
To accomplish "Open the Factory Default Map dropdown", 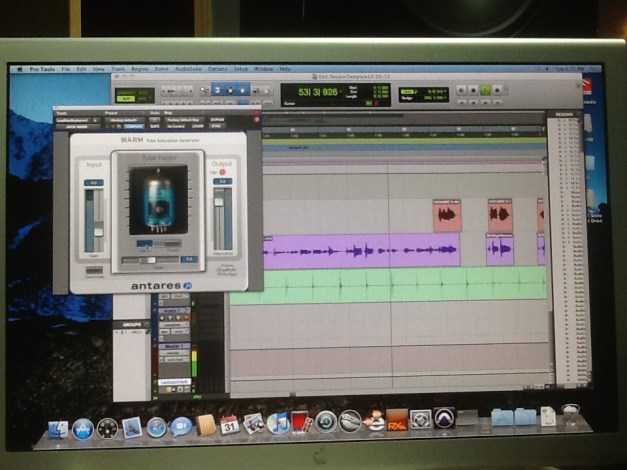I will click(x=184, y=120).
